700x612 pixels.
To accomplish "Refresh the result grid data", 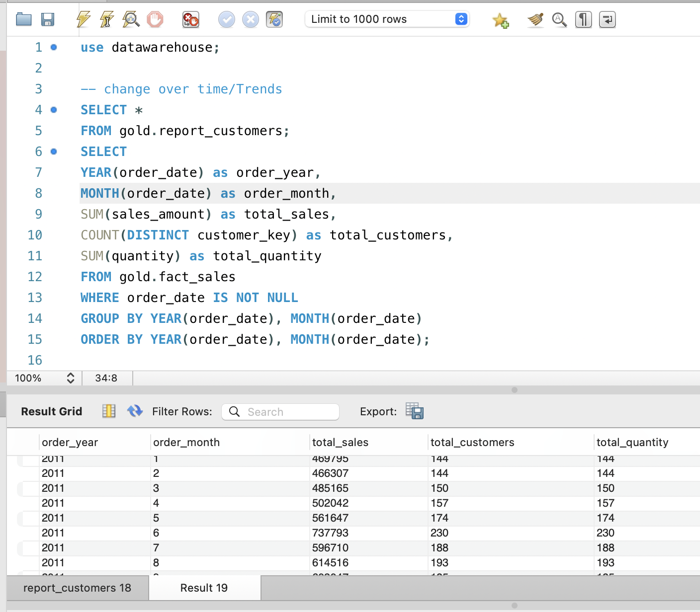I will click(135, 411).
